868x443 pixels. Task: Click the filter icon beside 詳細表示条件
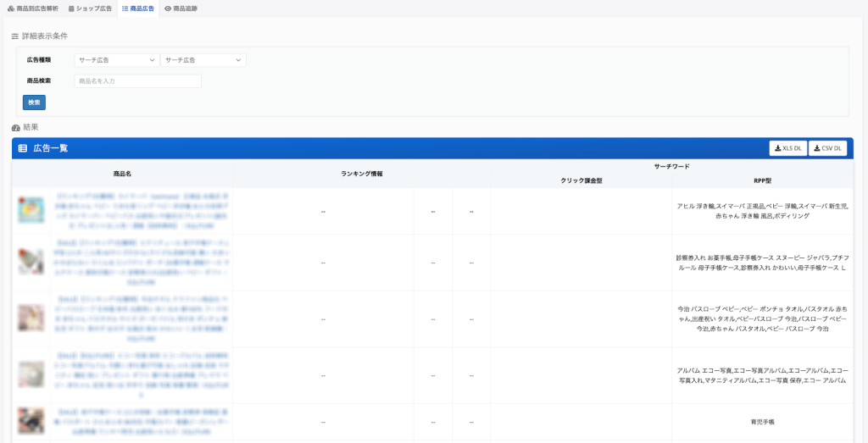pyautogui.click(x=14, y=36)
